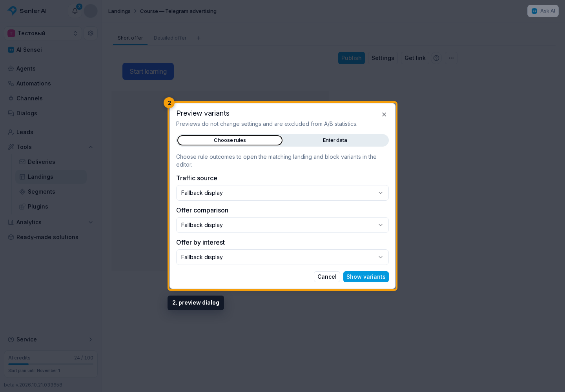565x392 pixels.
Task: Add a new landing tab with plus
Action: [x=199, y=38]
